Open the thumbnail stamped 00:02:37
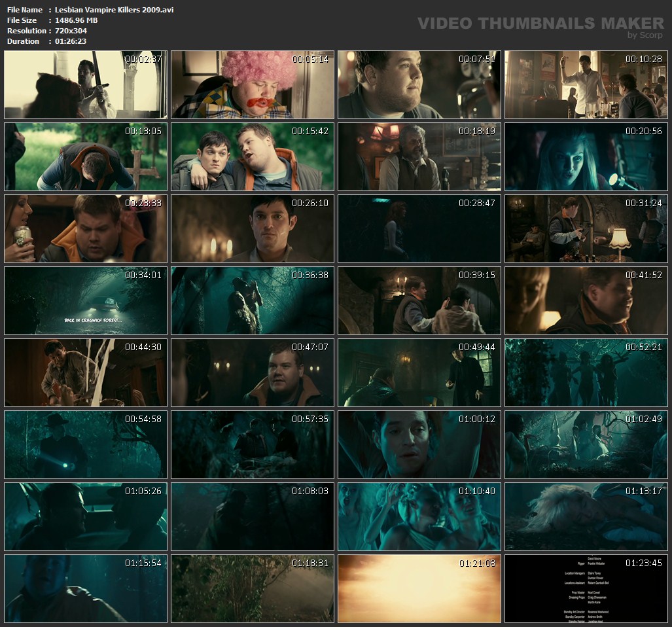This screenshot has height=627, width=672. tap(86, 84)
